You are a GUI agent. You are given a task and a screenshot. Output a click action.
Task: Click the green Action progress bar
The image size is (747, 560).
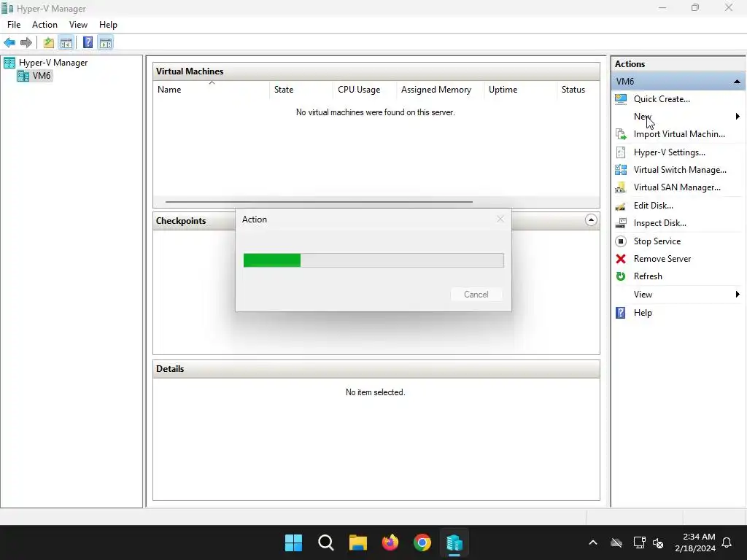pos(373,260)
